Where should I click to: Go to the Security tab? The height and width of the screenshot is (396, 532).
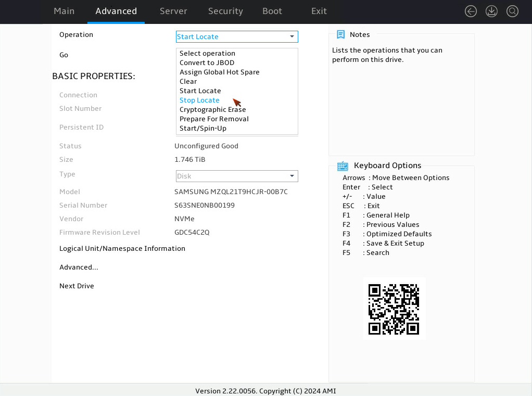point(225,11)
